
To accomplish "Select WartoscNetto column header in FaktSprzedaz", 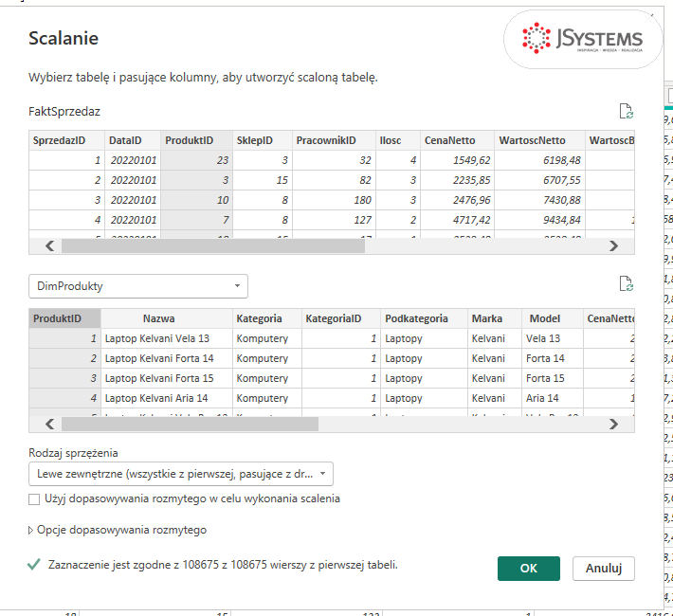I will [x=539, y=140].
